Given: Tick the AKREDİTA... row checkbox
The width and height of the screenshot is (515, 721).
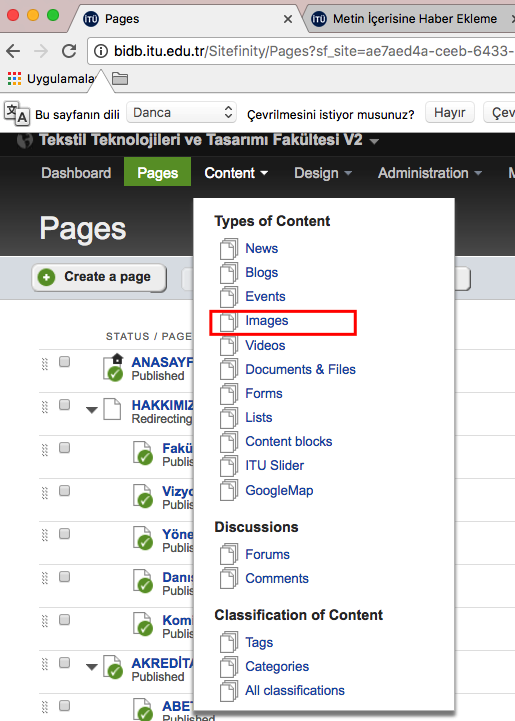Looking at the screenshot, I should pyautogui.click(x=64, y=663).
